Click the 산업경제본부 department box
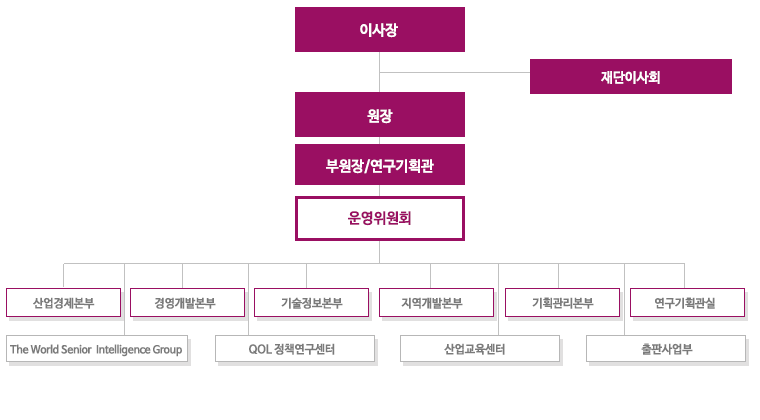 point(63,303)
